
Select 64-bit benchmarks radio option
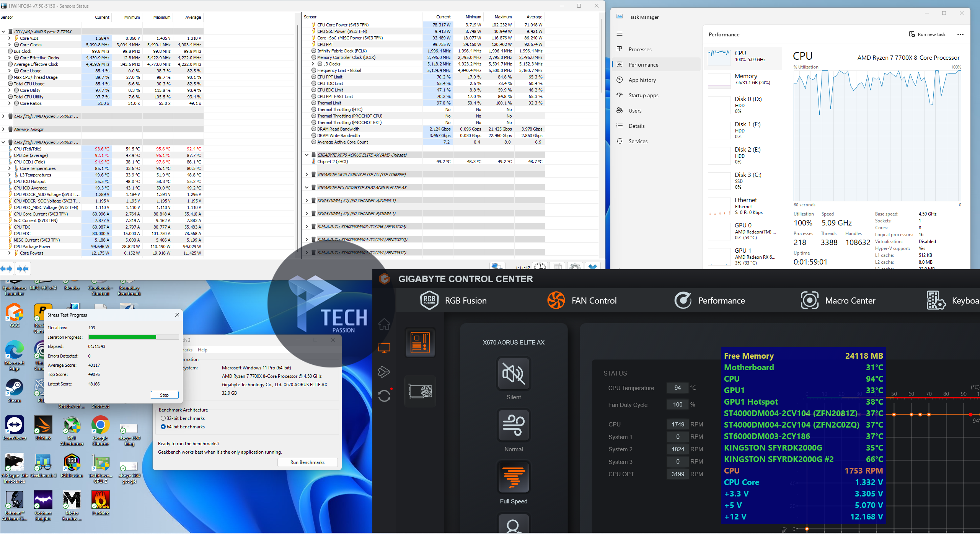[163, 427]
